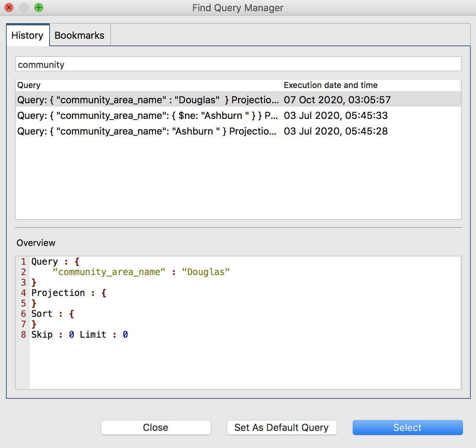The image size is (476, 448).
Task: Click the Execution date and time header
Action: (330, 85)
